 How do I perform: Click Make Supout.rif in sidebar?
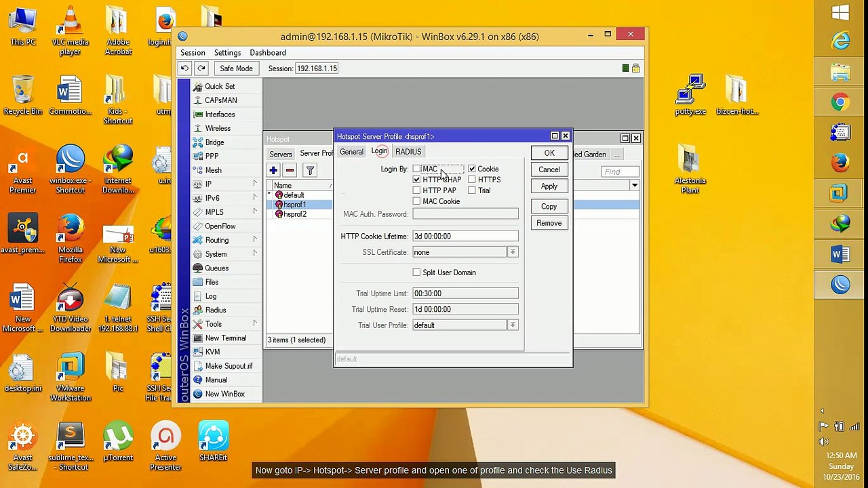point(229,366)
